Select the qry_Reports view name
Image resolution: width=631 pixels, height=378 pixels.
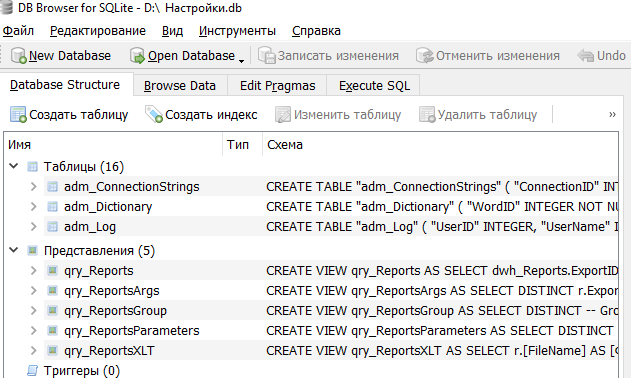coord(99,271)
